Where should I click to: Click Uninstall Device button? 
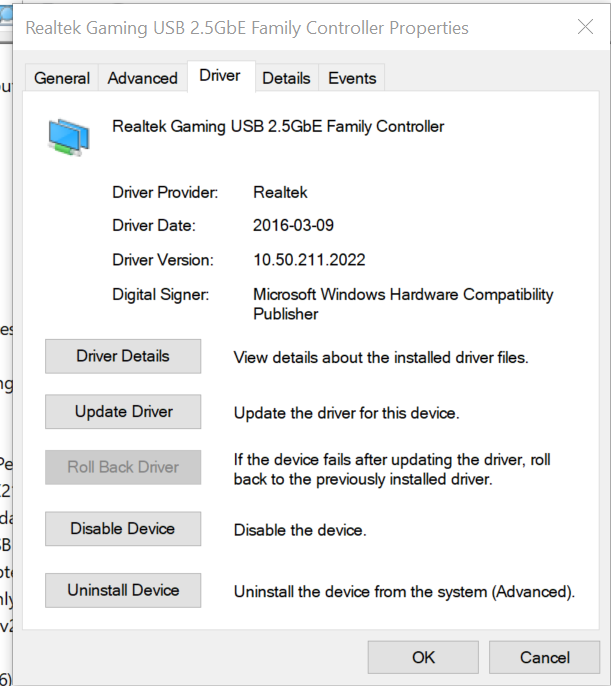tap(123, 590)
